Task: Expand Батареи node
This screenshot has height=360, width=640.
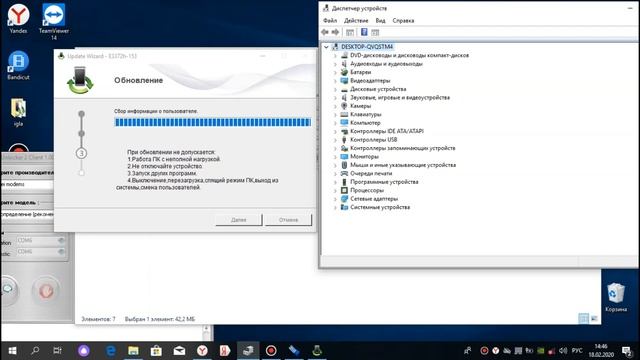Action: (335, 72)
